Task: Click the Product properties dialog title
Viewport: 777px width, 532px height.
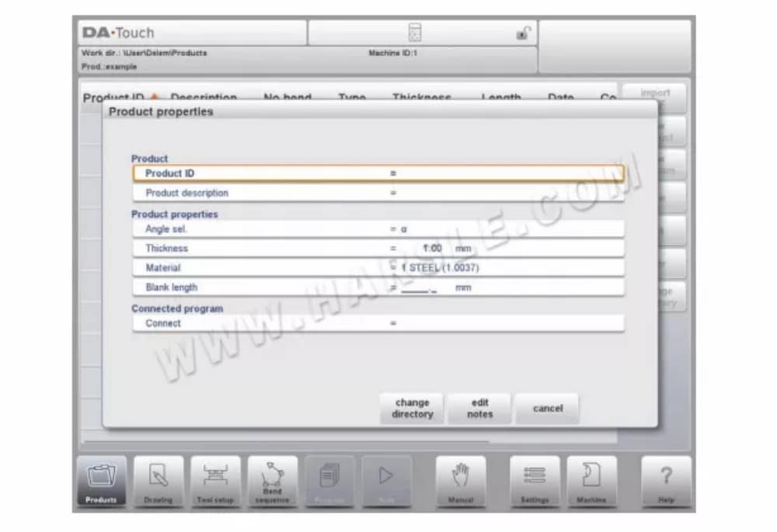Action: [x=161, y=112]
